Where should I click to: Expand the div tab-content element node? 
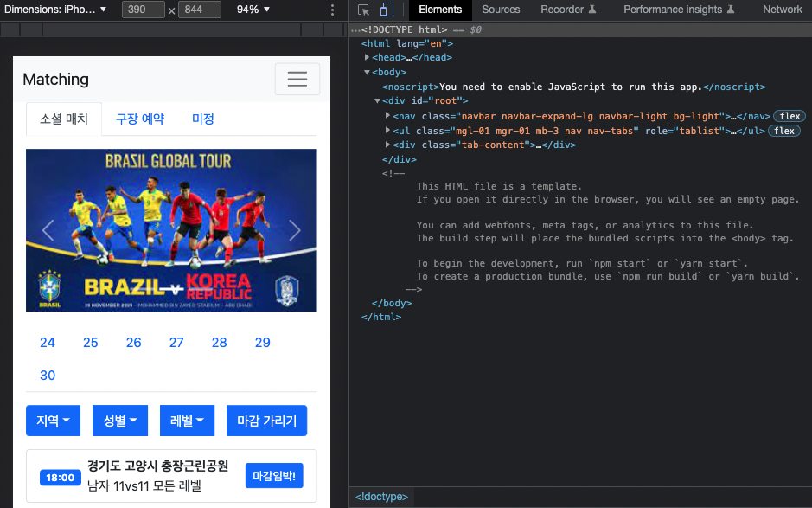387,145
